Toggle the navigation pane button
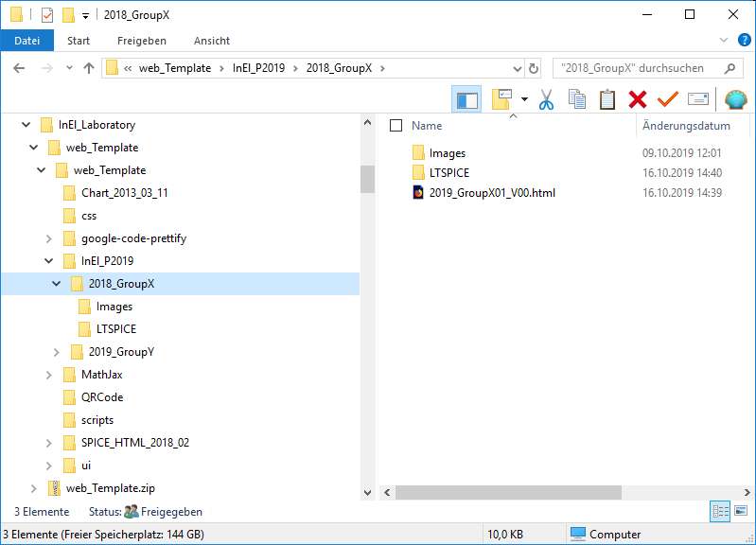Viewport: 756px width, 545px height. (466, 99)
